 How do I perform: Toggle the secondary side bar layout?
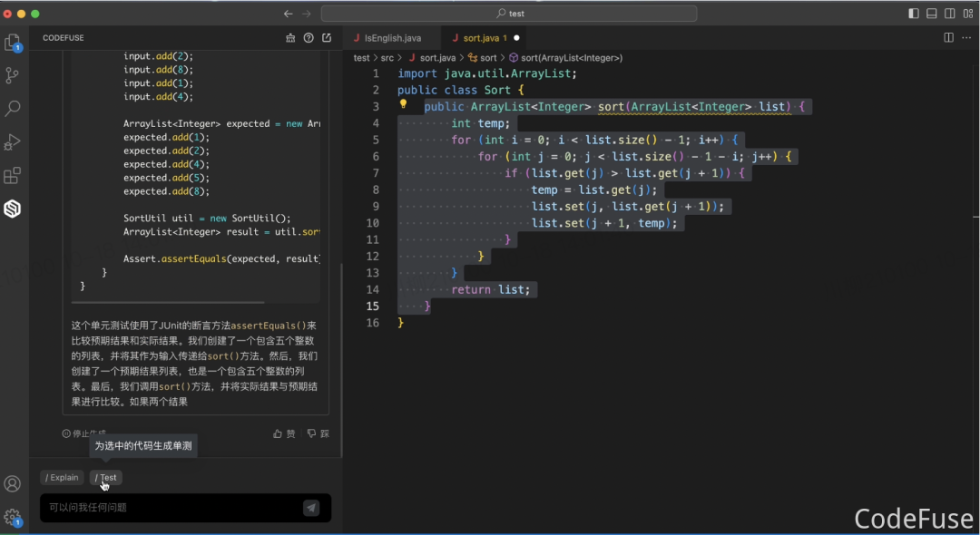pyautogui.click(x=950, y=14)
